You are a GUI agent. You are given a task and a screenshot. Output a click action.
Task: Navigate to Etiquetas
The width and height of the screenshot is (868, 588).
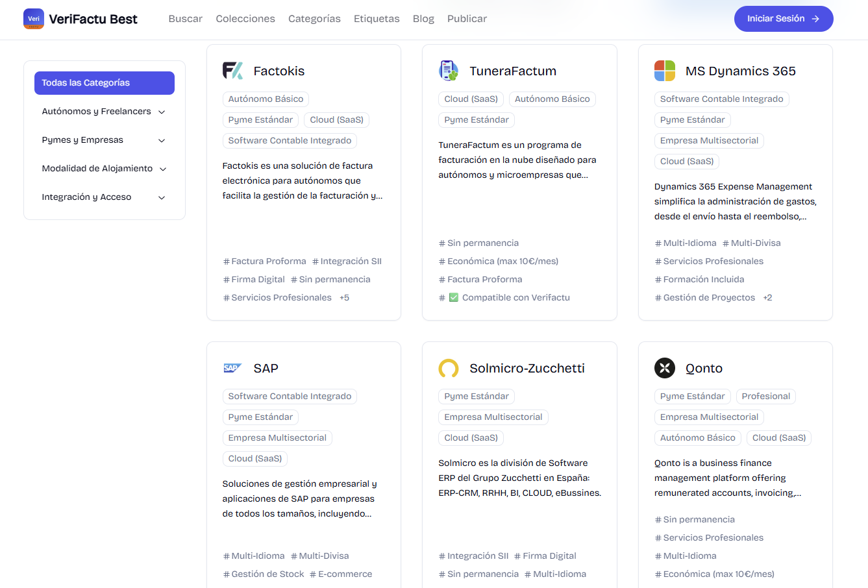point(377,19)
